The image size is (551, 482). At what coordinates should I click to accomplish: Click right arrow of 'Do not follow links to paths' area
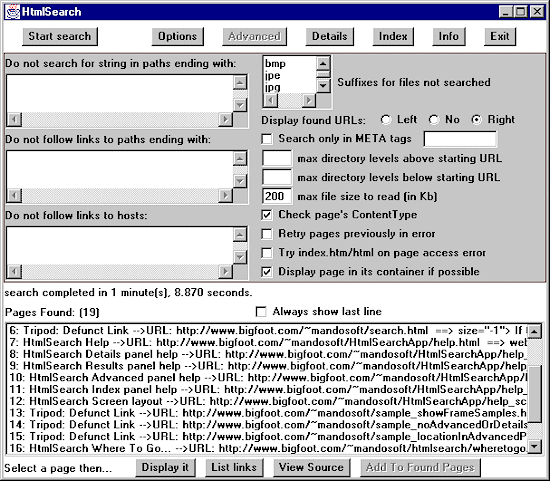coord(225,195)
